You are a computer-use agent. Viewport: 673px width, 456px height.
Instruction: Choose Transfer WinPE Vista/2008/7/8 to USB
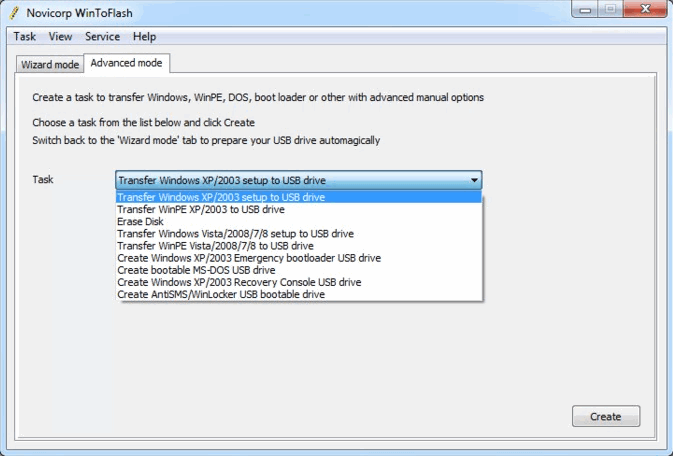coord(215,246)
